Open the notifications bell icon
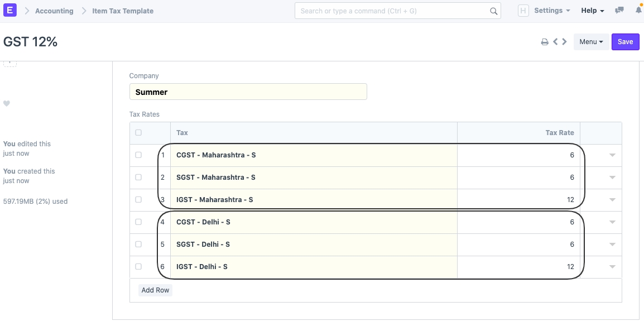 (638, 11)
